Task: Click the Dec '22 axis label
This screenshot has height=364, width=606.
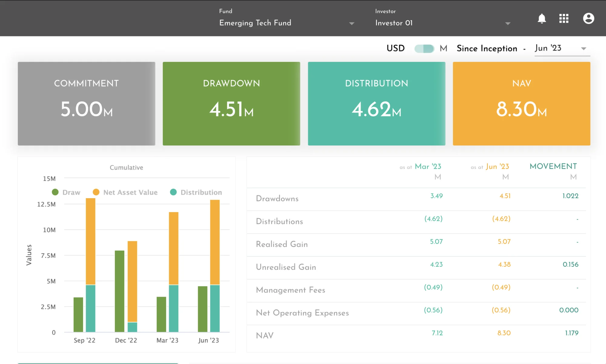Action: (x=126, y=340)
